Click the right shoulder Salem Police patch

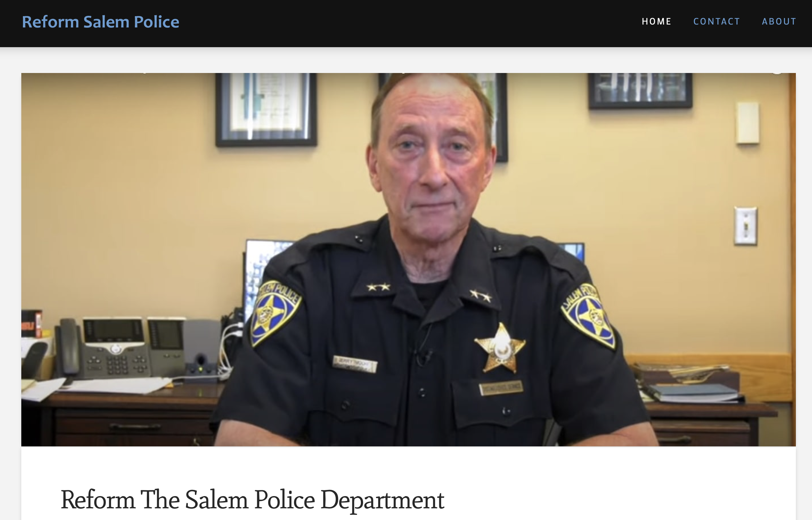point(588,316)
